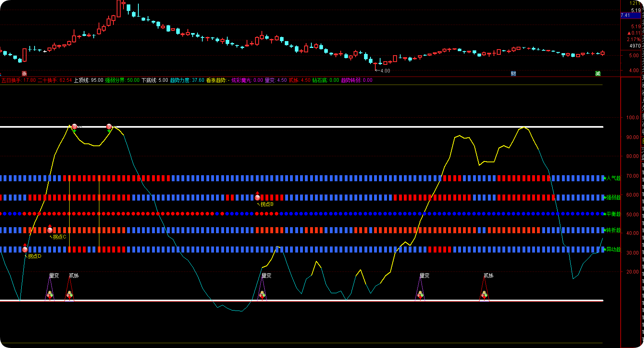Click the 趋势力度: 37.60 readout
Image resolution: width=644 pixels, height=348 pixels.
pos(187,80)
